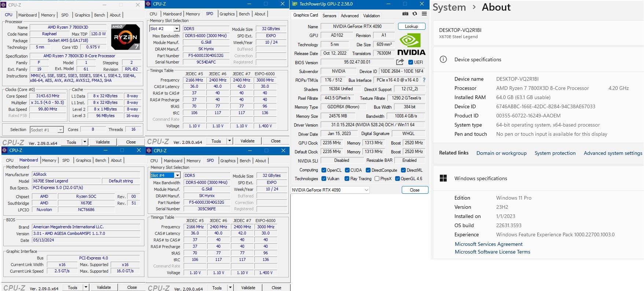Open the Advanced tab in GPU-Z
Image resolution: width=644 pixels, height=291 pixels.
[350, 16]
